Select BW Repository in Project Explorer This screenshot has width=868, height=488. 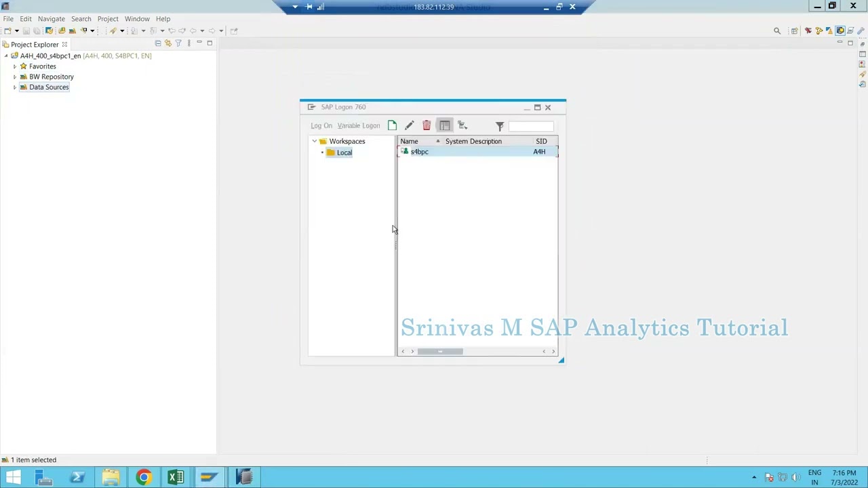[x=52, y=77]
